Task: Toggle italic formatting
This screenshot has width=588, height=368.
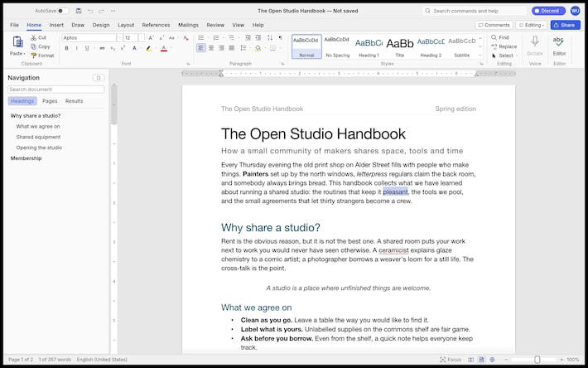Action: pos(76,48)
